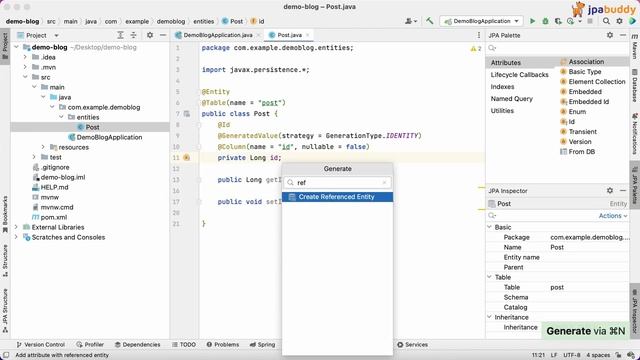Image resolution: width=640 pixels, height=360 pixels.
Task: Collapse the demo-blog root folder
Action: coord(16,47)
